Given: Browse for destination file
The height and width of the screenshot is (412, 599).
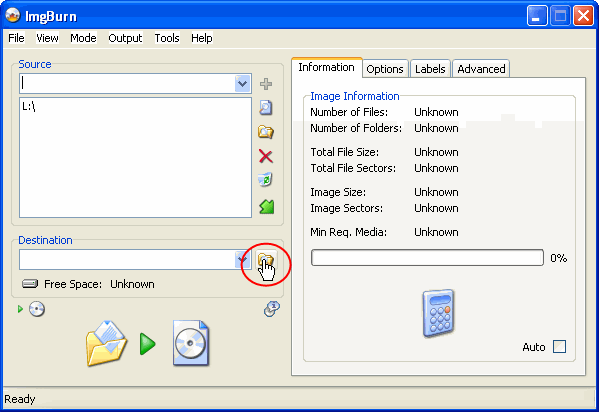Looking at the screenshot, I should point(266,261).
